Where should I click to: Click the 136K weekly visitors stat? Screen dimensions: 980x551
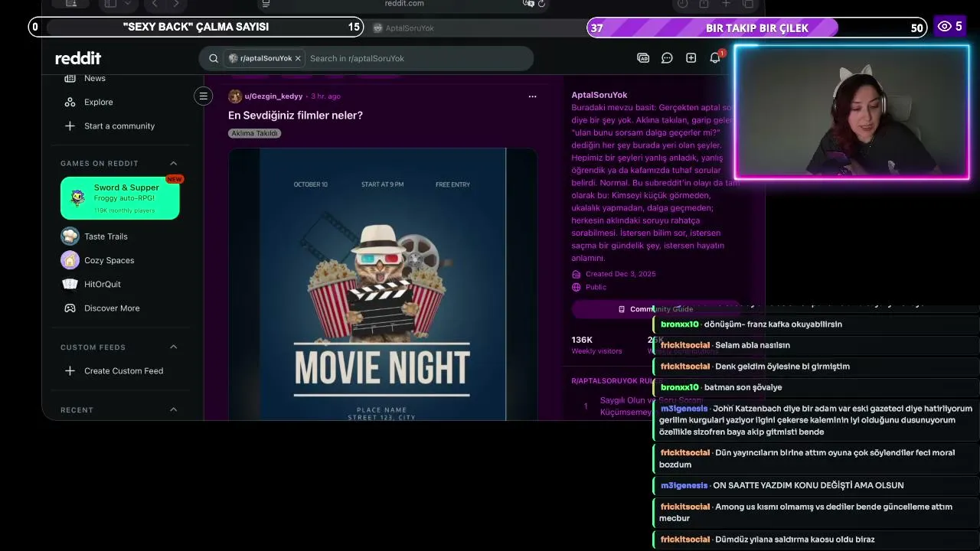pos(596,344)
